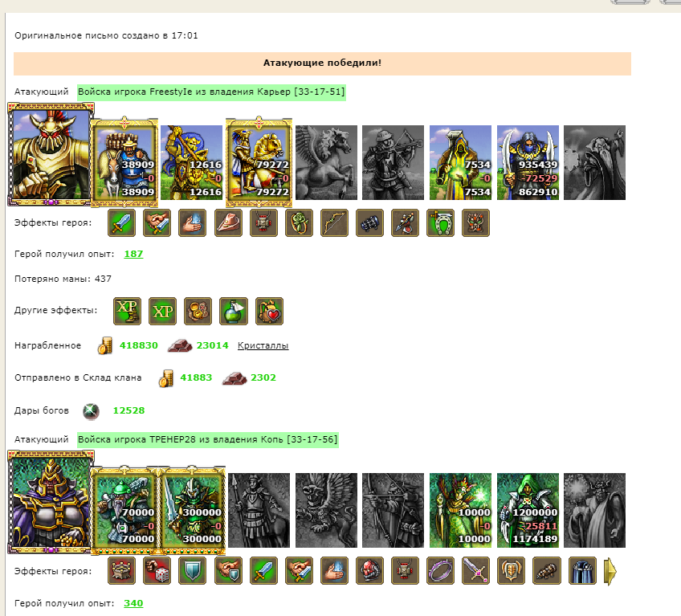
Task: Open the Кристаллы link
Action: (263, 345)
